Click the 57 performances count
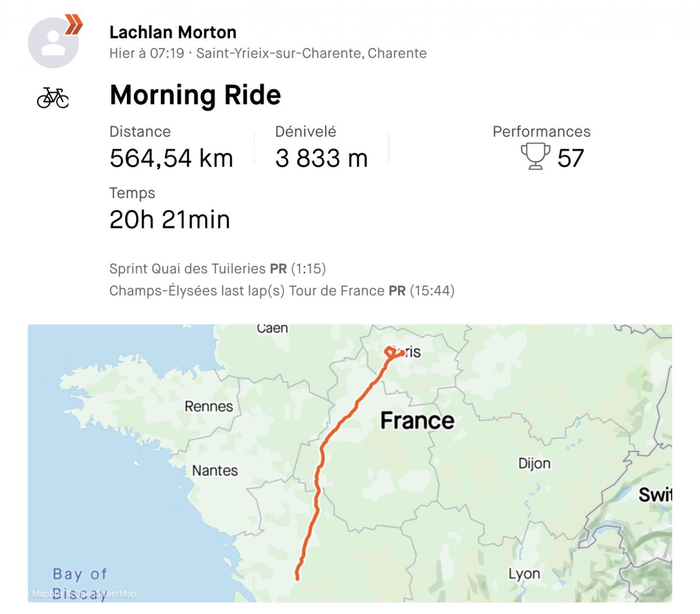Image resolution: width=700 pixels, height=614 pixels. 570,158
